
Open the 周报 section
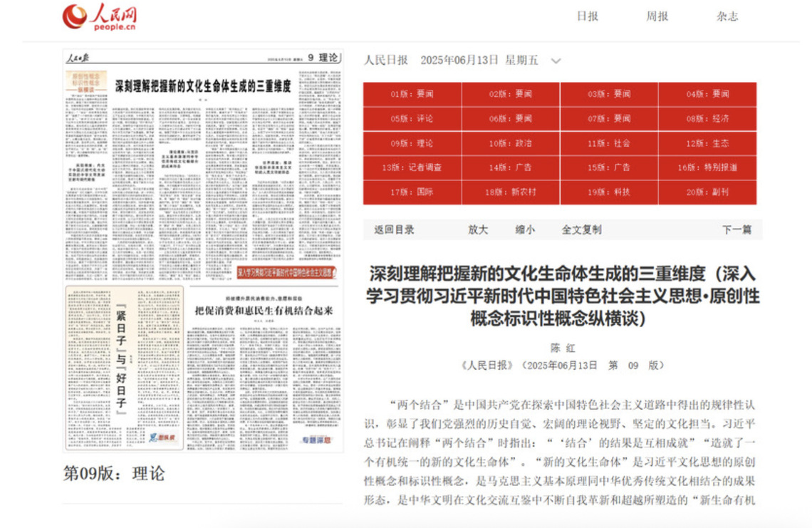pos(657,16)
